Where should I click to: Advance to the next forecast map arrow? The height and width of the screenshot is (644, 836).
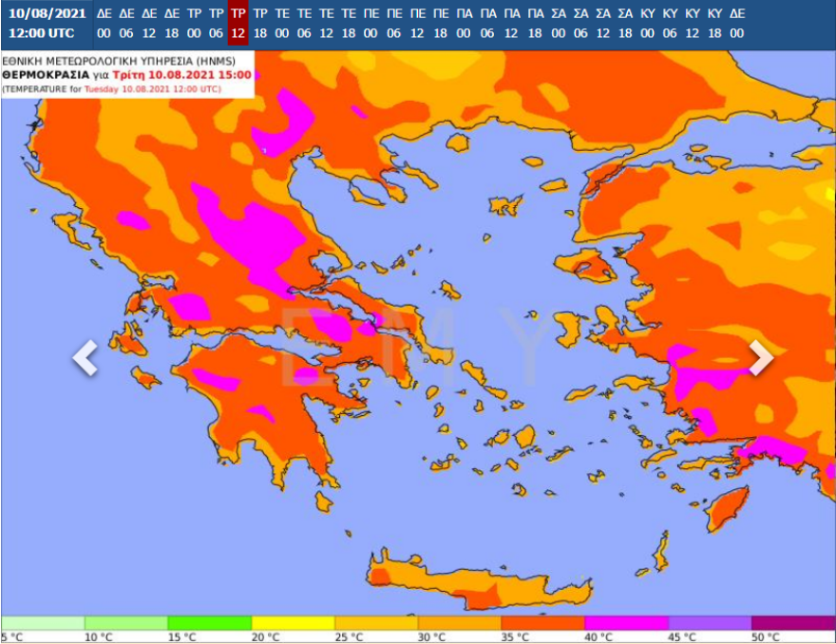760,358
